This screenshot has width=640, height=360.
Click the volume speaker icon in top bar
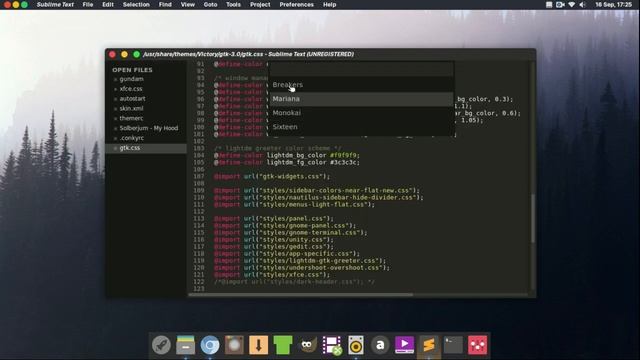point(582,4)
